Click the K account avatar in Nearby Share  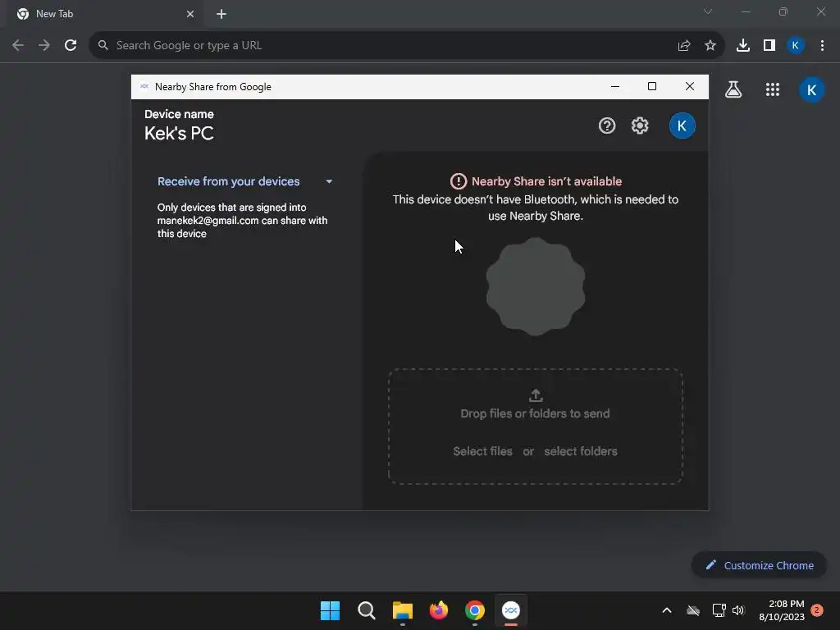[x=682, y=126]
